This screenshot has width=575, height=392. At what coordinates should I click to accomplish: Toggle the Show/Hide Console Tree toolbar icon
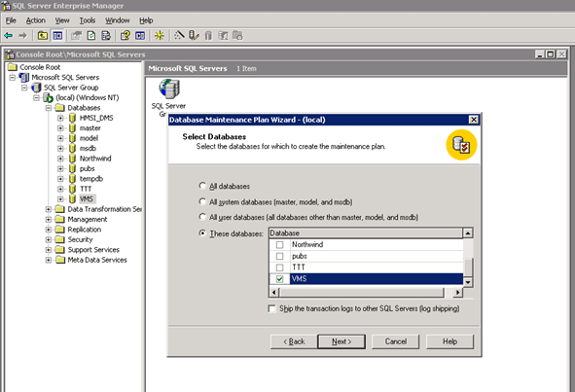tap(57, 36)
